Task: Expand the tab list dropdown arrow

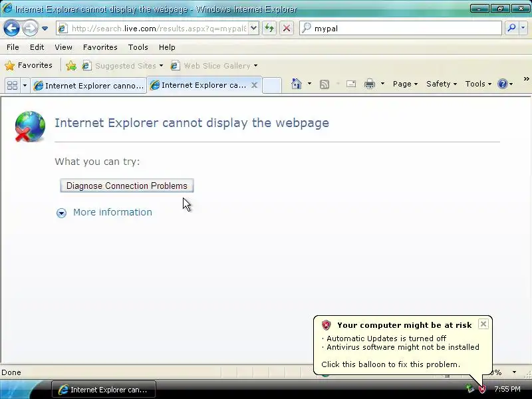Action: click(x=25, y=85)
